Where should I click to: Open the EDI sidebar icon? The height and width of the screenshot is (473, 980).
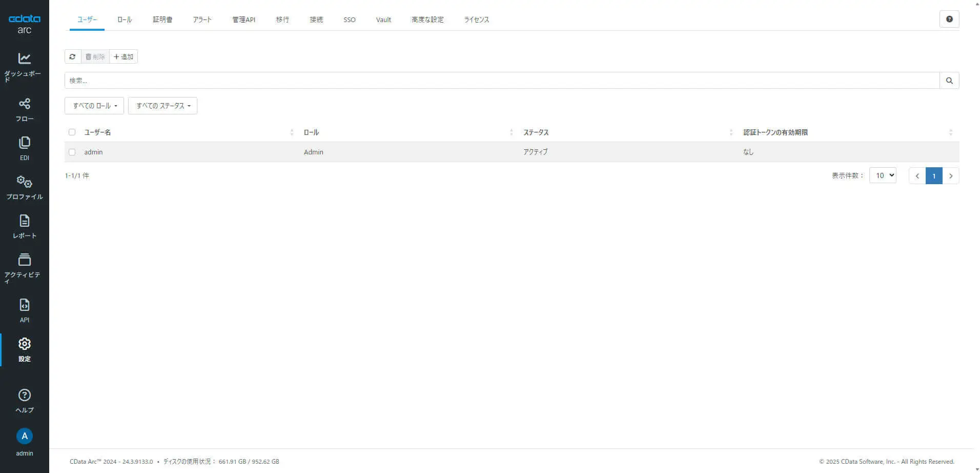point(24,142)
